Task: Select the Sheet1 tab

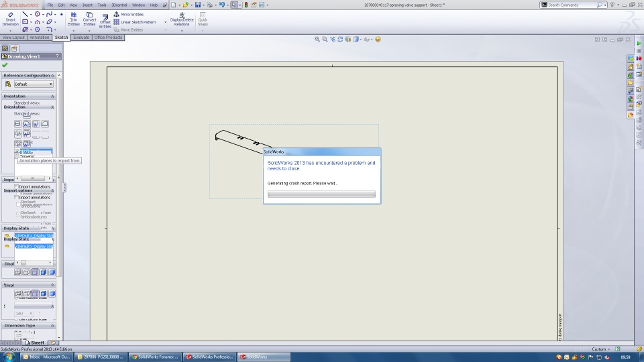Action: click(35, 343)
